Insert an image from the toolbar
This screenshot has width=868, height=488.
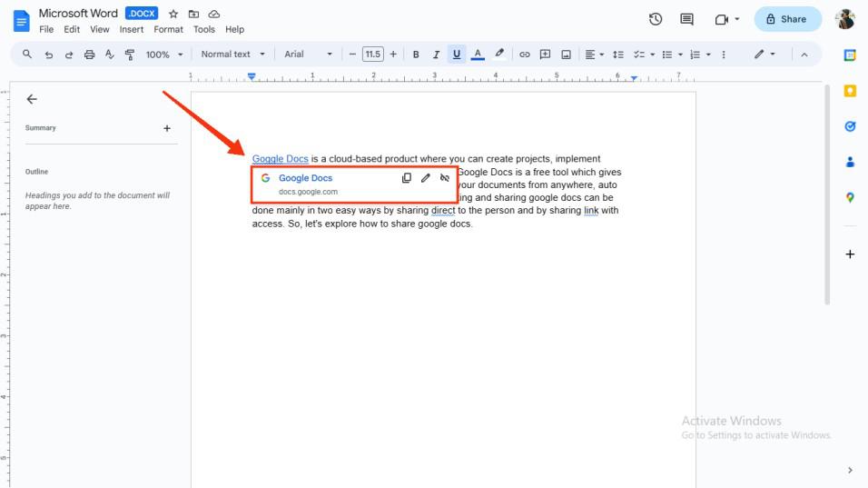566,55
